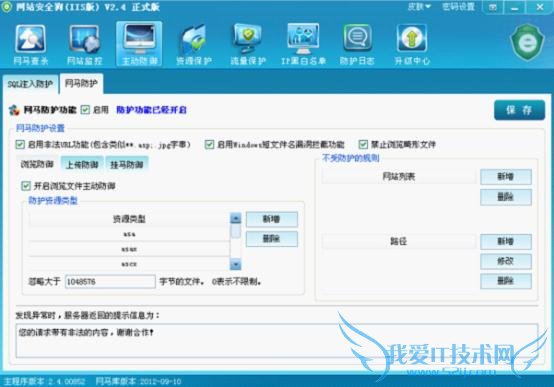Open 密码设置 password settings
This screenshot has width=554, height=387.
[x=458, y=7]
